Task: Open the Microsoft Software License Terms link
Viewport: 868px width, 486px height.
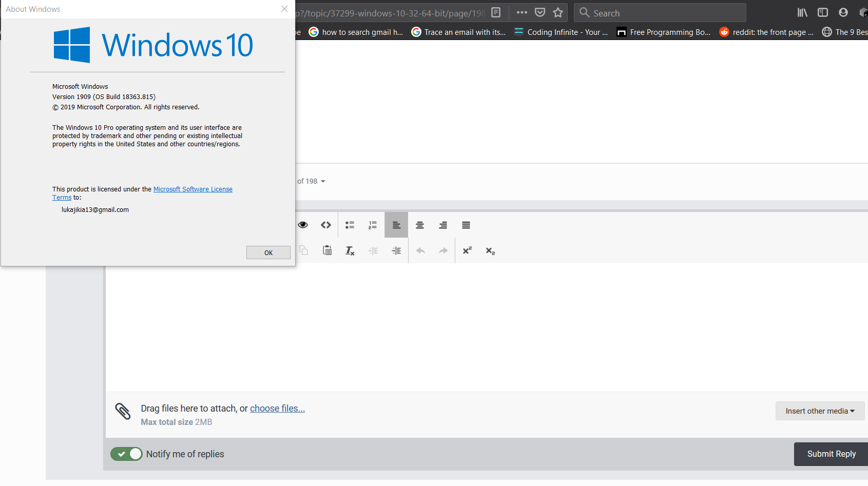Action: click(192, 189)
